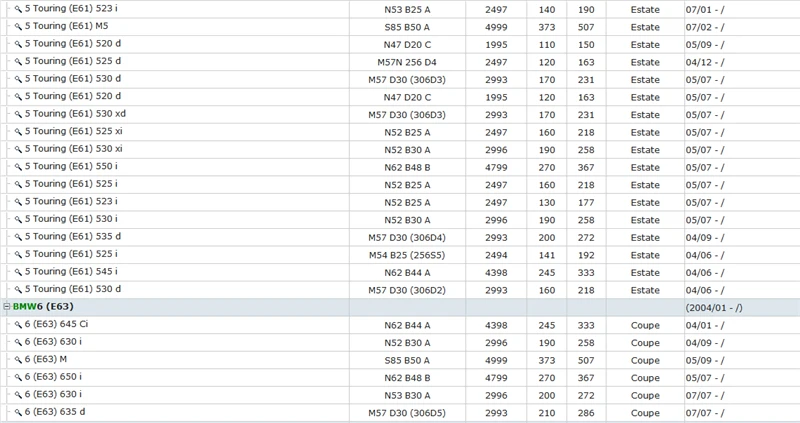Image resolution: width=800 pixels, height=423 pixels.
Task: Click power value 110
Action: pyautogui.click(x=547, y=45)
